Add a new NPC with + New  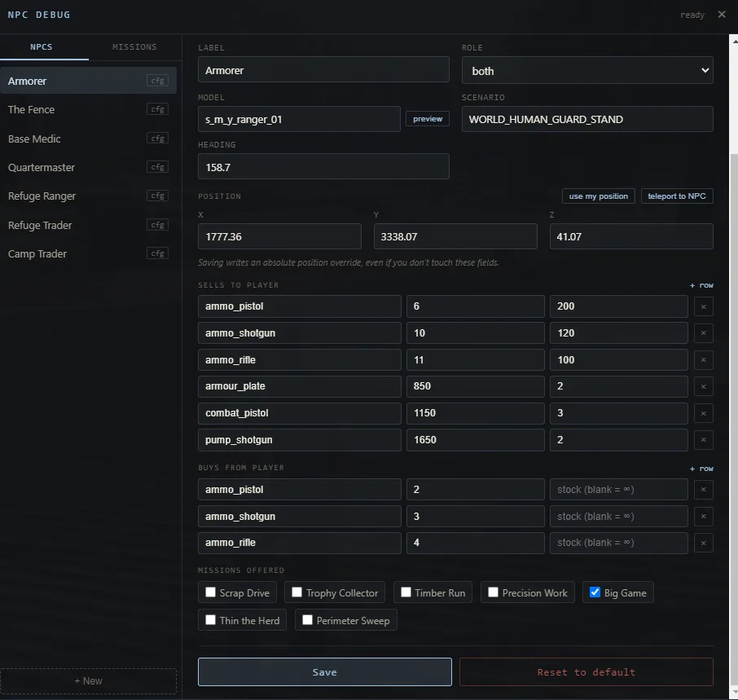click(x=88, y=680)
